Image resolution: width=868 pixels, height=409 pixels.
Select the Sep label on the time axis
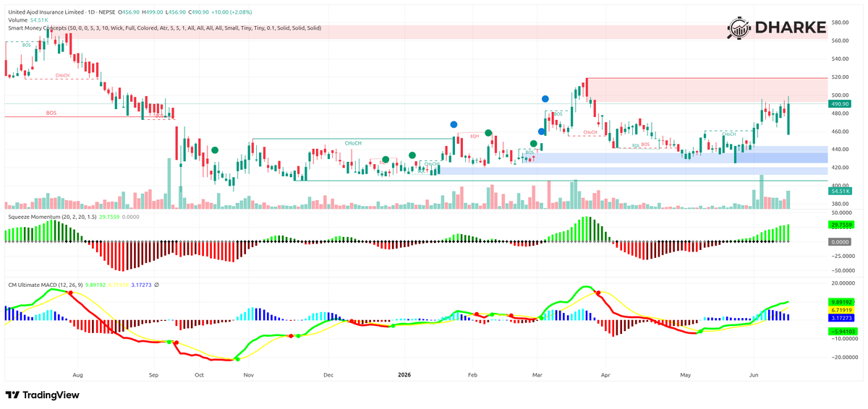click(153, 376)
